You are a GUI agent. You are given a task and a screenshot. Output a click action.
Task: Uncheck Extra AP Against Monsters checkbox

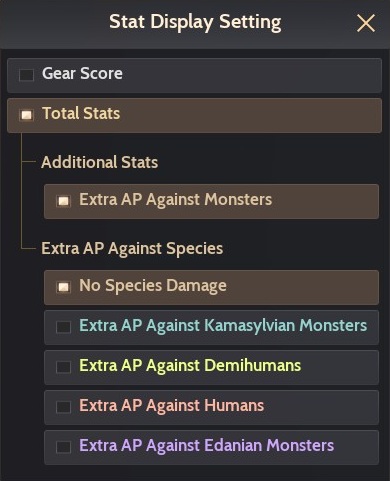[63, 201]
